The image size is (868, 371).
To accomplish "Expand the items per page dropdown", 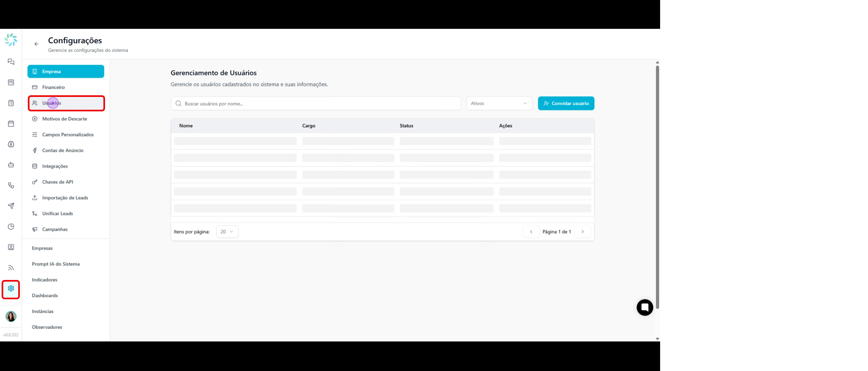I will tap(227, 232).
